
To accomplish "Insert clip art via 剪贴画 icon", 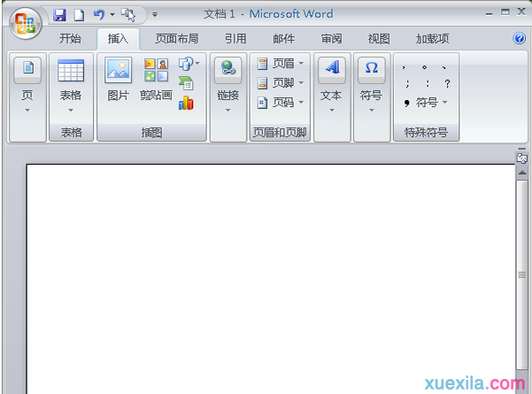I will pyautogui.click(x=156, y=70).
